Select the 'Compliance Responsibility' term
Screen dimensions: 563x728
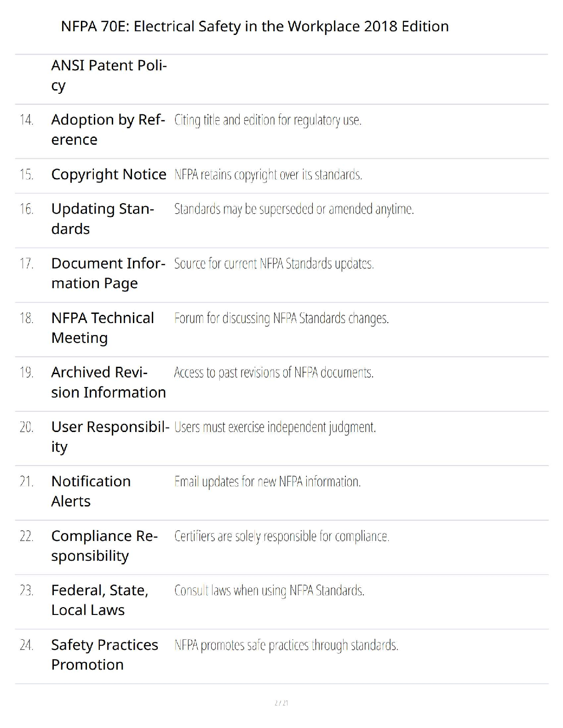[x=104, y=546]
